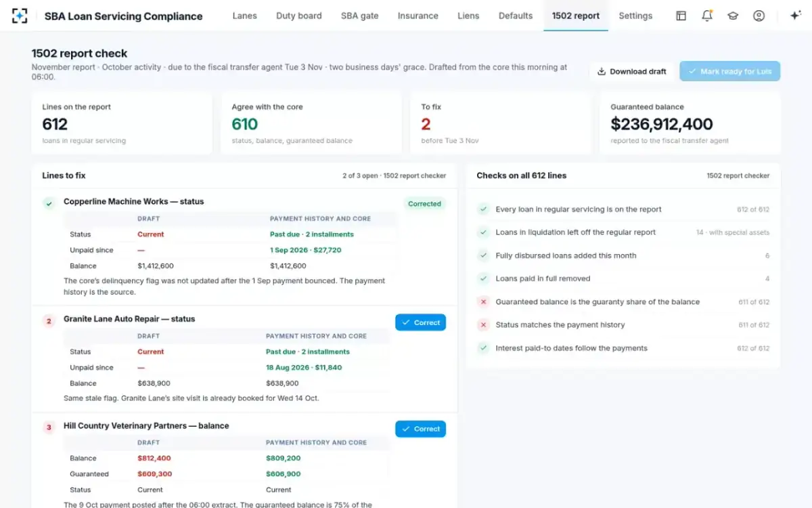The height and width of the screenshot is (508, 812).
Task: Click the green check beside Copperline Machine Works
Action: coord(49,203)
